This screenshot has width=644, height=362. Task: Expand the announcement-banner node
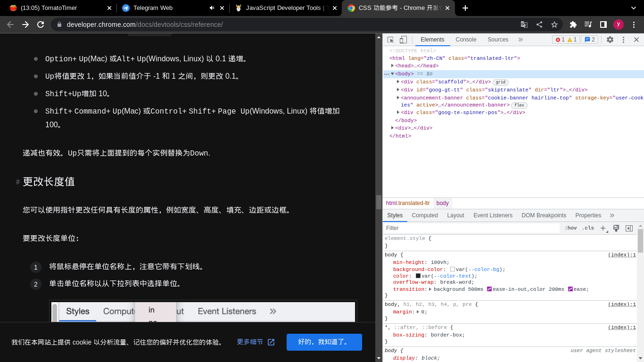398,98
